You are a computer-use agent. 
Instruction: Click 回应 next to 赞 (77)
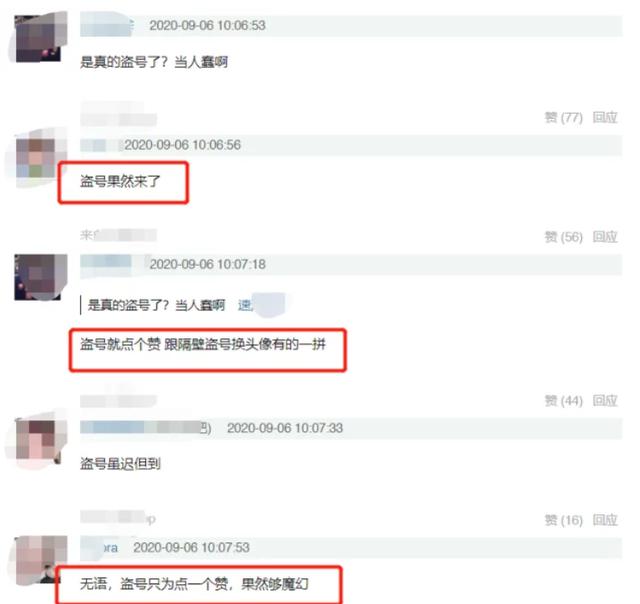click(x=605, y=118)
